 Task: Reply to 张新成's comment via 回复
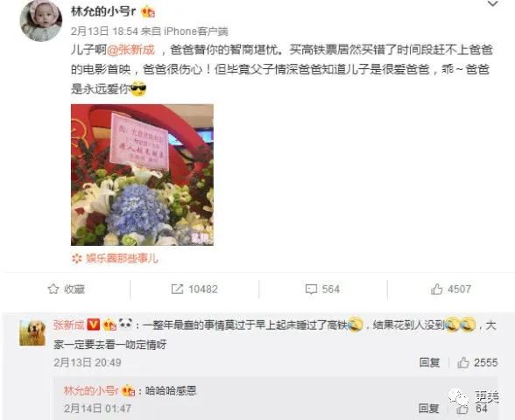tap(429, 362)
